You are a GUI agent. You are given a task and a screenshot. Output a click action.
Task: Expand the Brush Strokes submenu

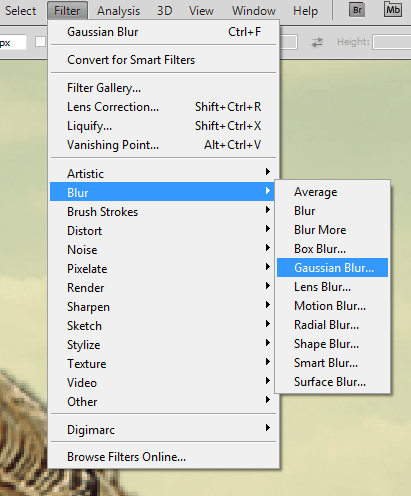click(163, 212)
